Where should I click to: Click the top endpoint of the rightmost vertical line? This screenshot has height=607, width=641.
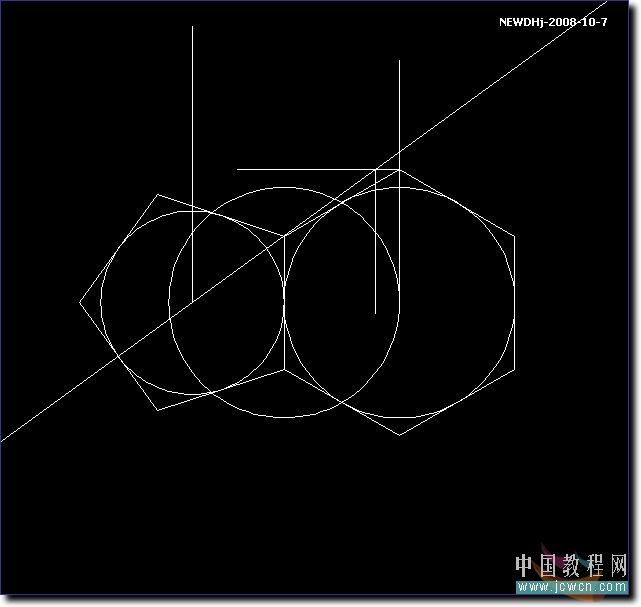click(399, 61)
